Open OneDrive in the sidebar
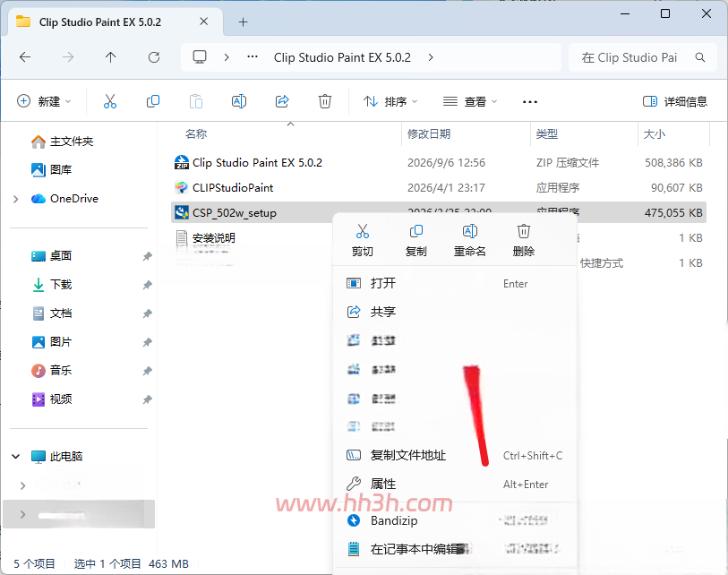Screen dimensions: 728x575 [x=64, y=198]
